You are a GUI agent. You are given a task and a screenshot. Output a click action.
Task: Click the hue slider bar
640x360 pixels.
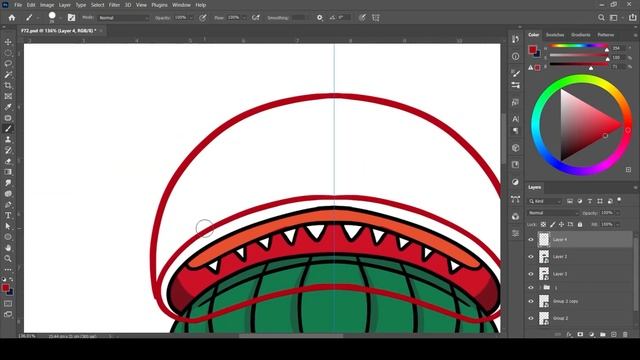point(579,46)
